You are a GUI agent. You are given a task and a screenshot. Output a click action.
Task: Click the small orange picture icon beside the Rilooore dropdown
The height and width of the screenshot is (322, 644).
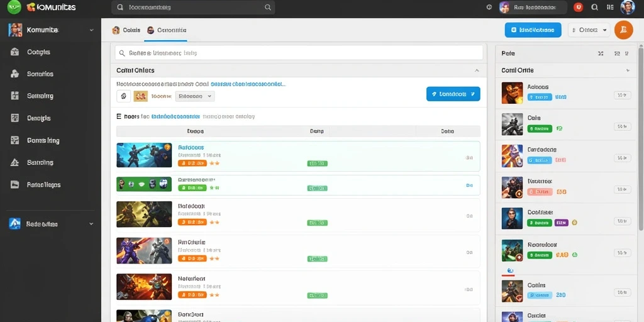tap(140, 96)
